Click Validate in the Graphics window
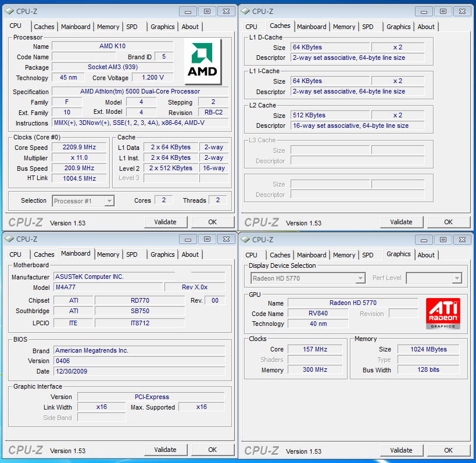 pyautogui.click(x=402, y=451)
